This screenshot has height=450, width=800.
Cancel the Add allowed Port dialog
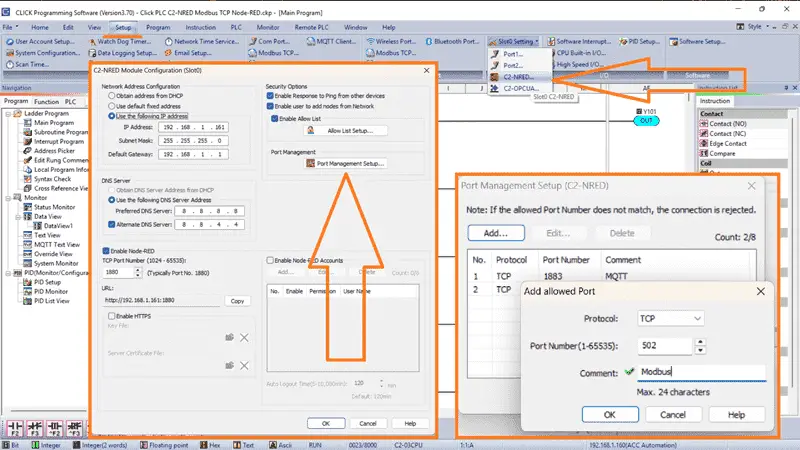click(673, 414)
